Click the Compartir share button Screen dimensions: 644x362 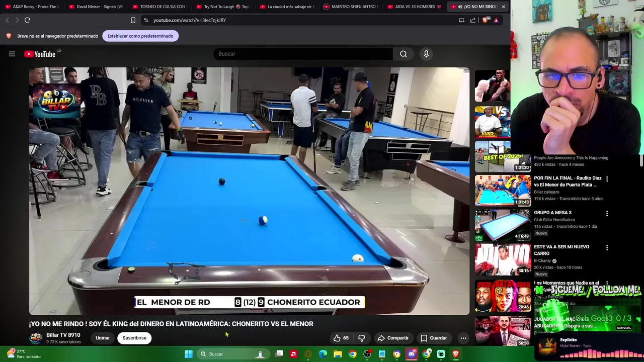(393, 338)
